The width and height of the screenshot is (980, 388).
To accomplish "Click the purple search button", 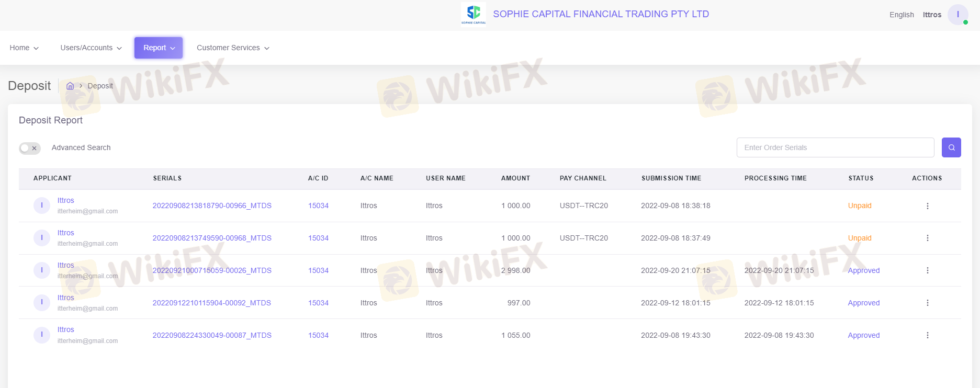I will coord(951,147).
